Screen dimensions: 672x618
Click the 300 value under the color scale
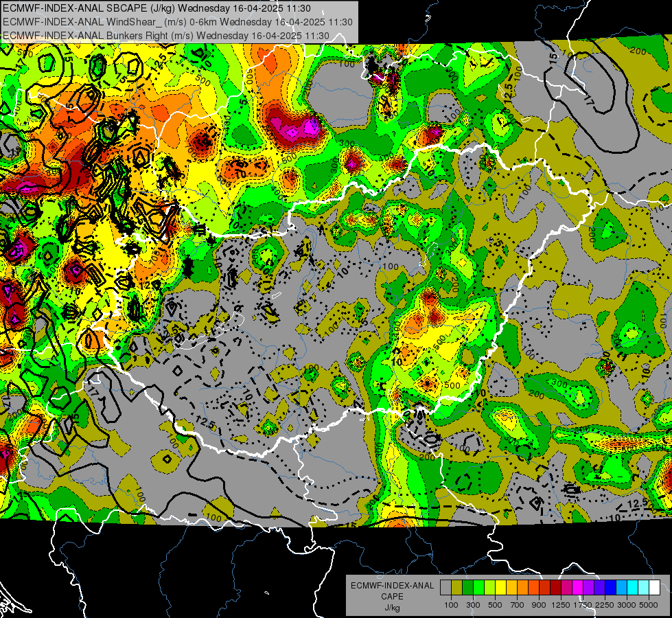pos(473,605)
